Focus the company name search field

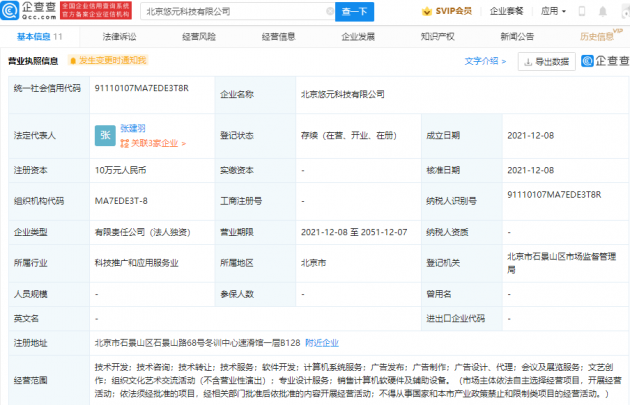[x=237, y=12]
